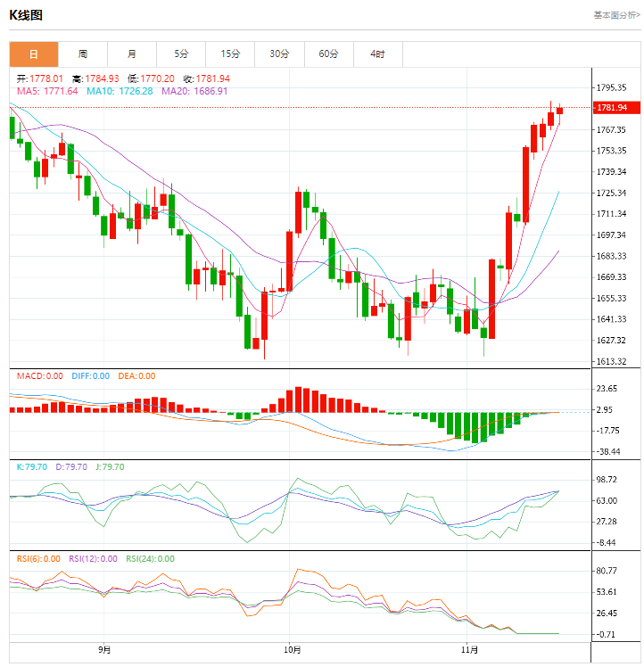Click the RSI(6):0.00 label

coord(38,559)
